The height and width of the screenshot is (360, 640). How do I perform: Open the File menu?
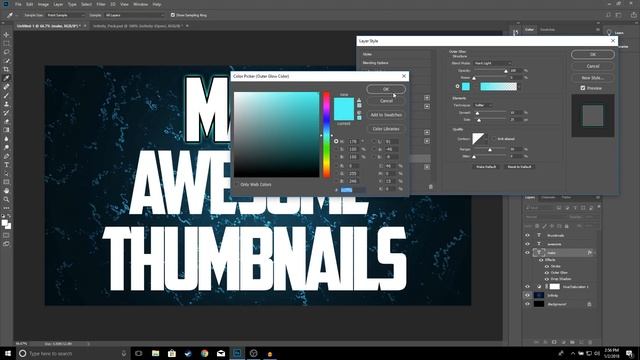[x=18, y=4]
